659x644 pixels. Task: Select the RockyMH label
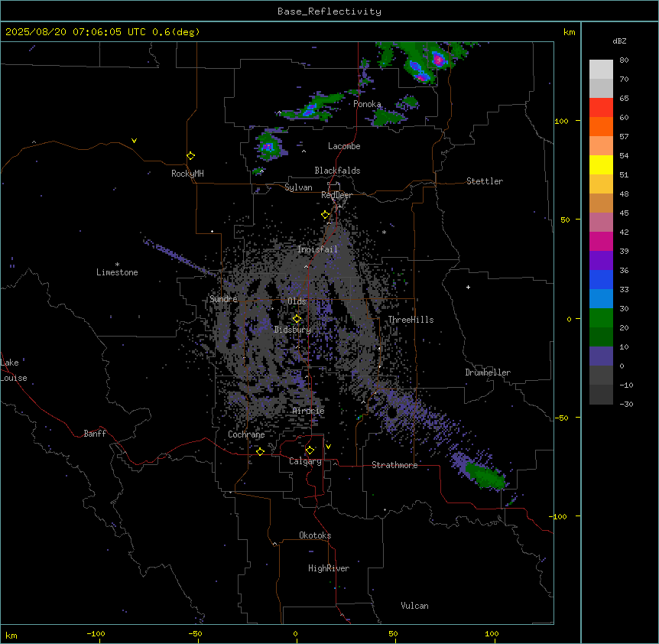pos(187,174)
